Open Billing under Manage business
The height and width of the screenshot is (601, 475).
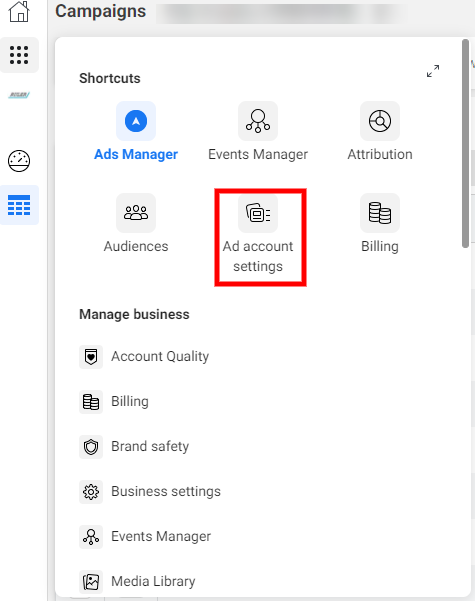point(114,401)
